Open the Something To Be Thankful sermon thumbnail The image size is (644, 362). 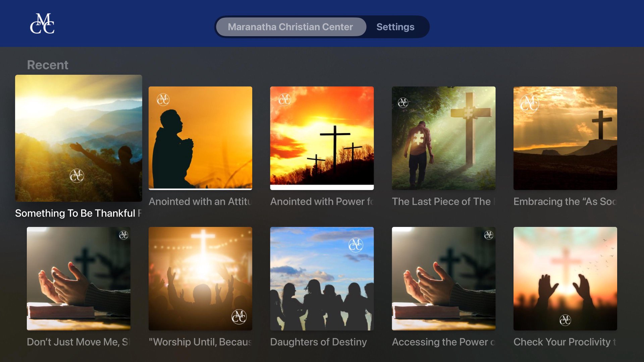point(78,138)
